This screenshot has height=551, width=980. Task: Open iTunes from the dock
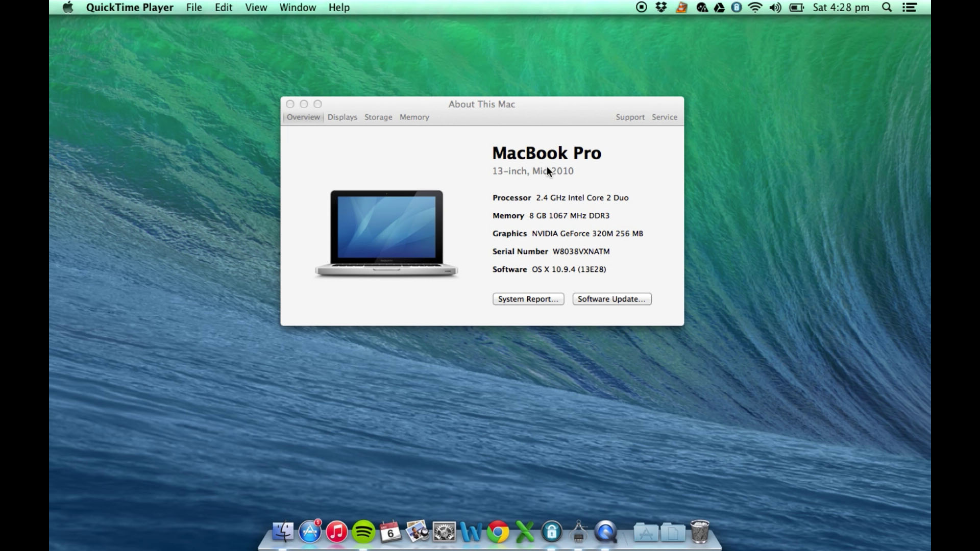[x=337, y=532]
